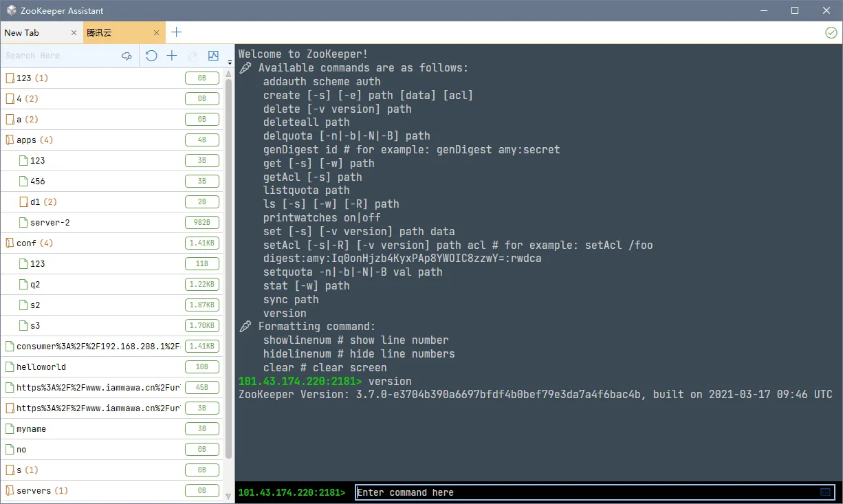843x504 pixels.
Task: Select the 456 child node
Action: 111,182
